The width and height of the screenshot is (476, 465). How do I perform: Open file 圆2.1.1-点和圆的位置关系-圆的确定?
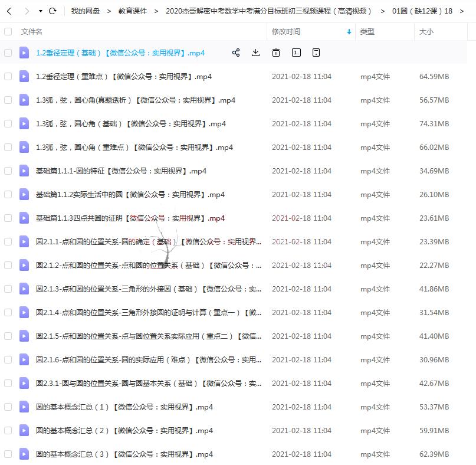click(149, 242)
